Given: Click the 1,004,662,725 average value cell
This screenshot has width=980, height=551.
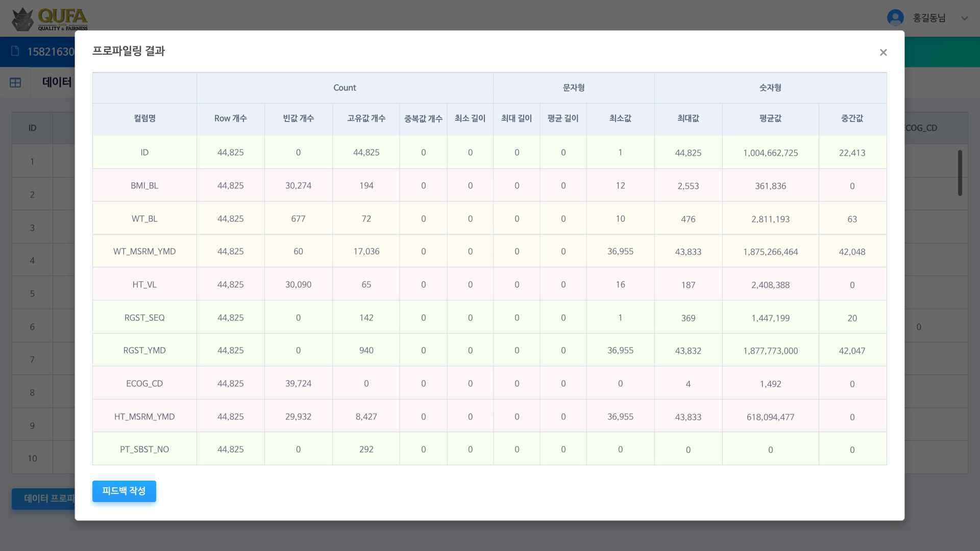Looking at the screenshot, I should coord(770,153).
